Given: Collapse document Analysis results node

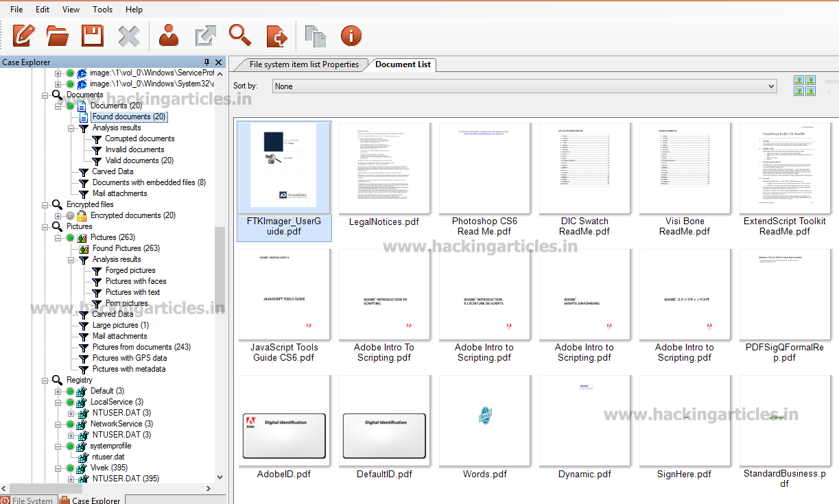Looking at the screenshot, I should coord(71,128).
